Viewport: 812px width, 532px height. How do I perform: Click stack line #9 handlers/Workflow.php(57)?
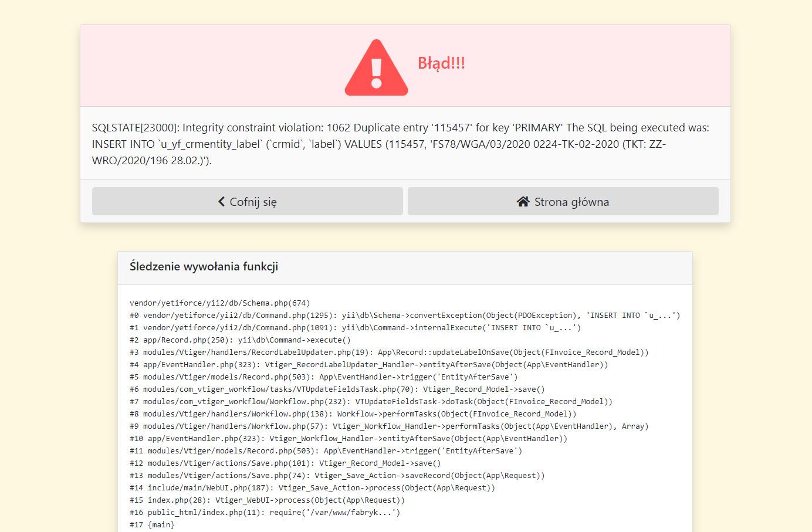point(389,426)
